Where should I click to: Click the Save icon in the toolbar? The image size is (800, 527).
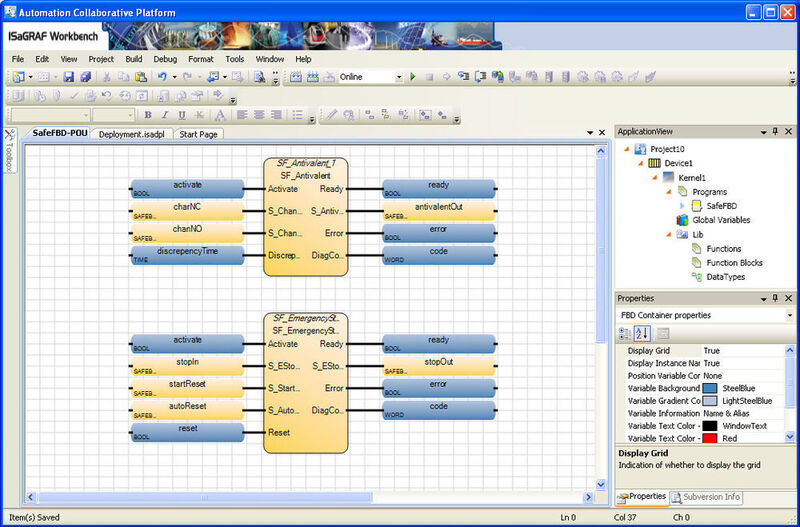(69, 77)
